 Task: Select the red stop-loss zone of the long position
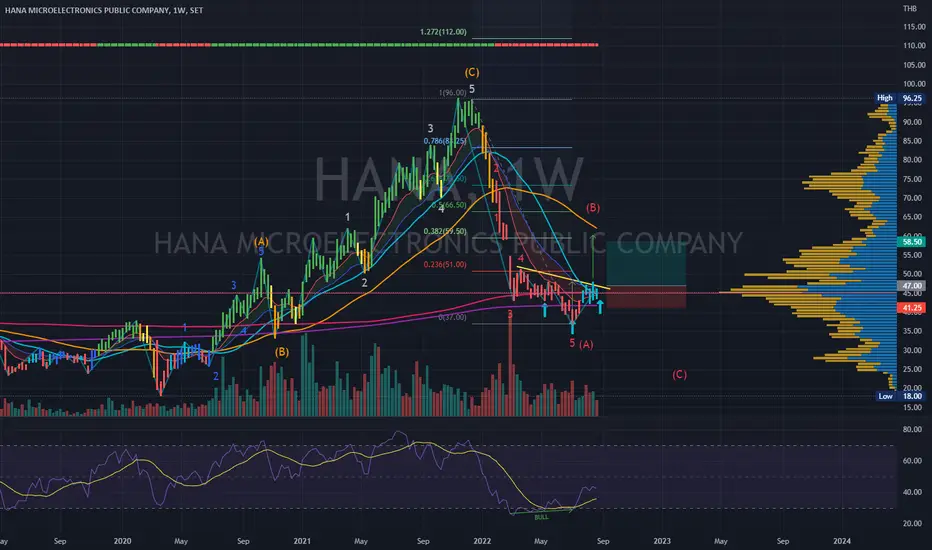point(646,297)
